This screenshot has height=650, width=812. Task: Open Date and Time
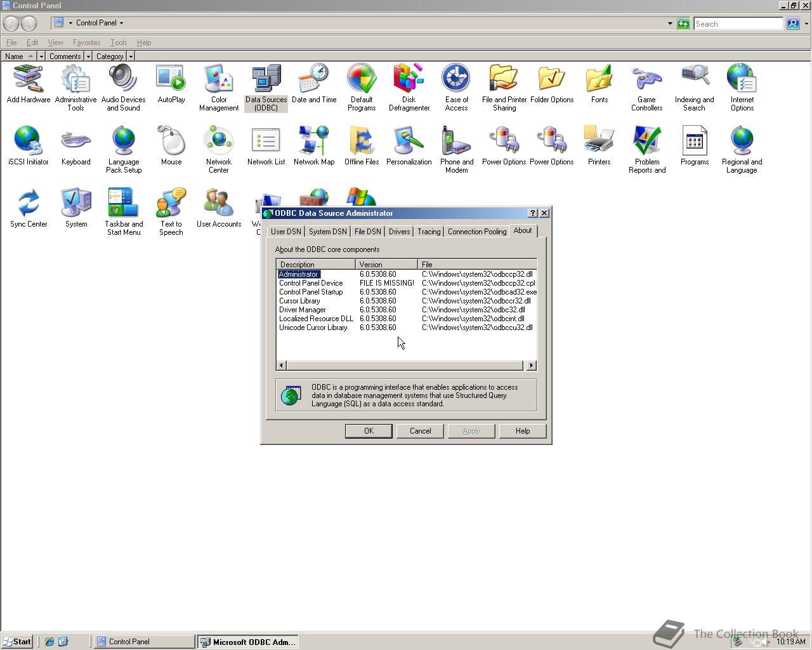[x=314, y=84]
